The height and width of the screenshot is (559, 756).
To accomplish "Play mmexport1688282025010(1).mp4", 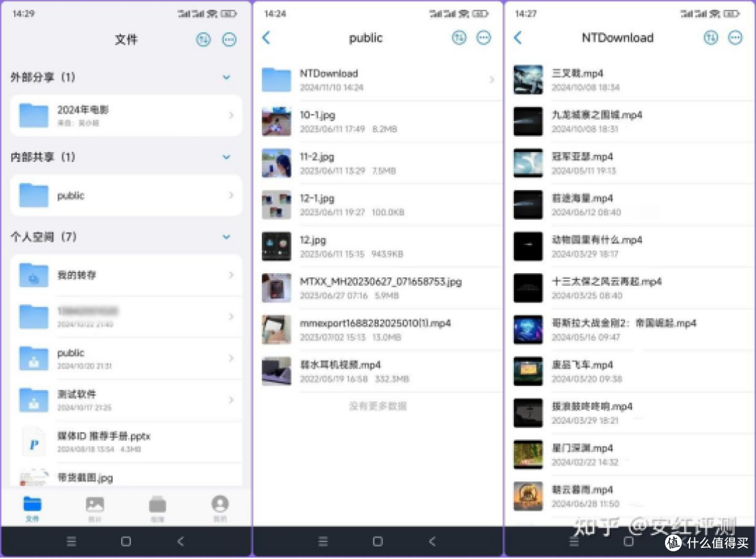I will pyautogui.click(x=378, y=330).
